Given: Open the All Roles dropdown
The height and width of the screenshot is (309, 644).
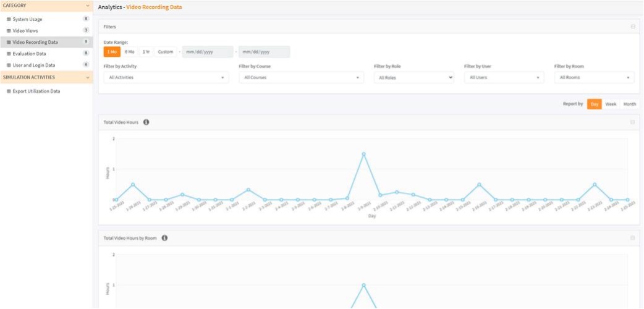Looking at the screenshot, I should pyautogui.click(x=413, y=78).
